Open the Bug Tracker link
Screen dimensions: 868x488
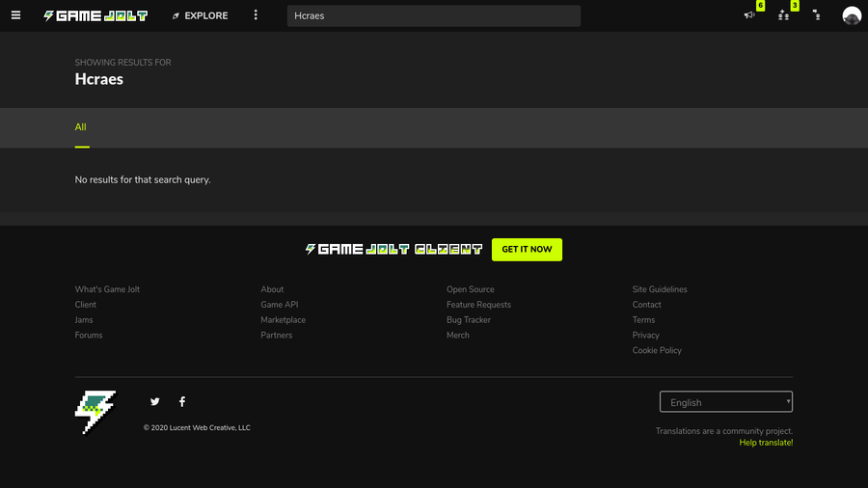tap(469, 320)
